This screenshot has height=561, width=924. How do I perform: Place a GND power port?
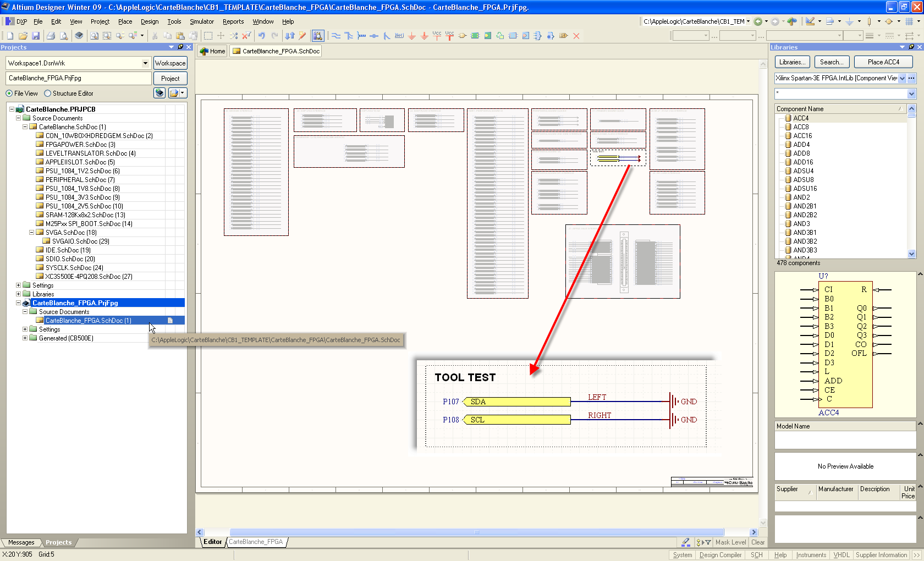tap(412, 36)
